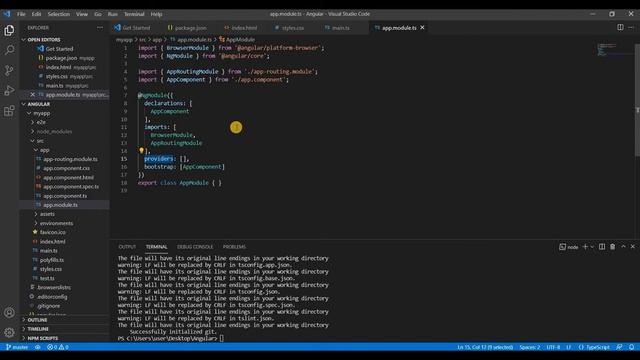Close app.module.ts in Open Editors list
The height and width of the screenshot is (360, 640).
pos(33,95)
